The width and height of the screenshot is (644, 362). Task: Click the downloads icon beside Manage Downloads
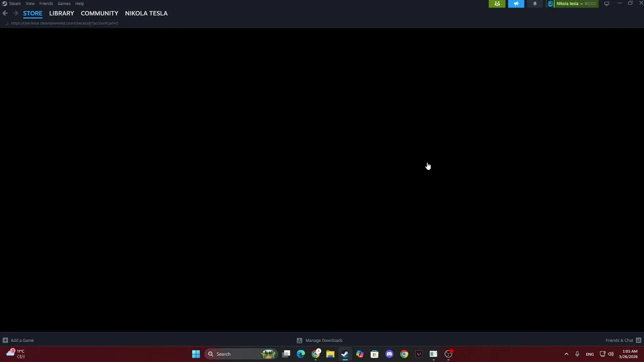click(299, 340)
